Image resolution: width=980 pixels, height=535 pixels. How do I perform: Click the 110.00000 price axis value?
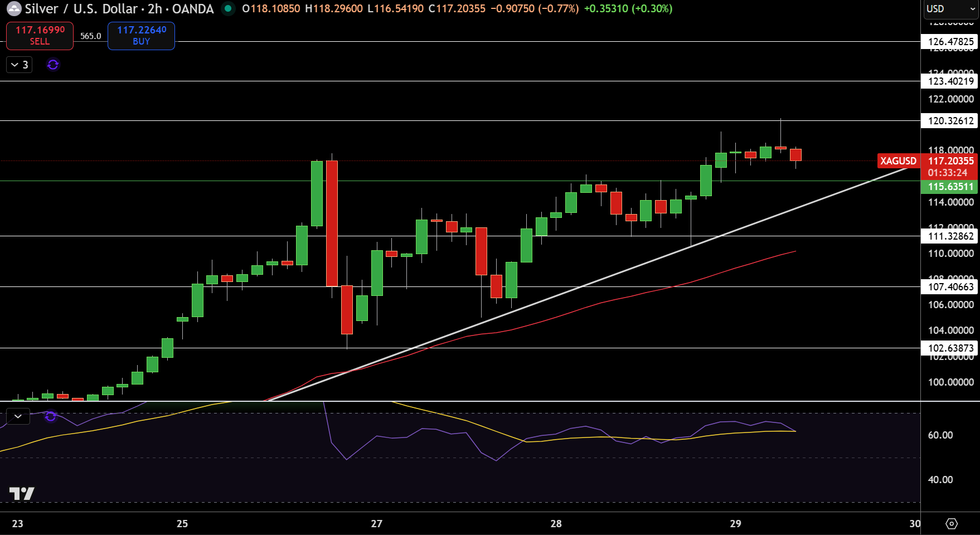pyautogui.click(x=950, y=254)
